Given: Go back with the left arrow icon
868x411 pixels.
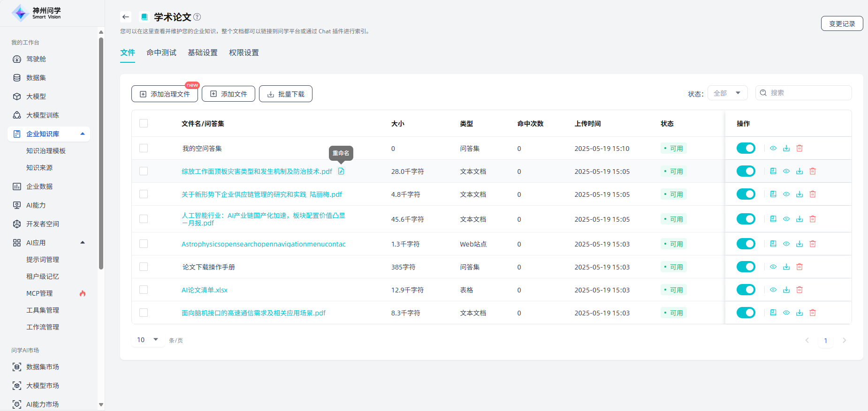Looking at the screenshot, I should tap(125, 17).
